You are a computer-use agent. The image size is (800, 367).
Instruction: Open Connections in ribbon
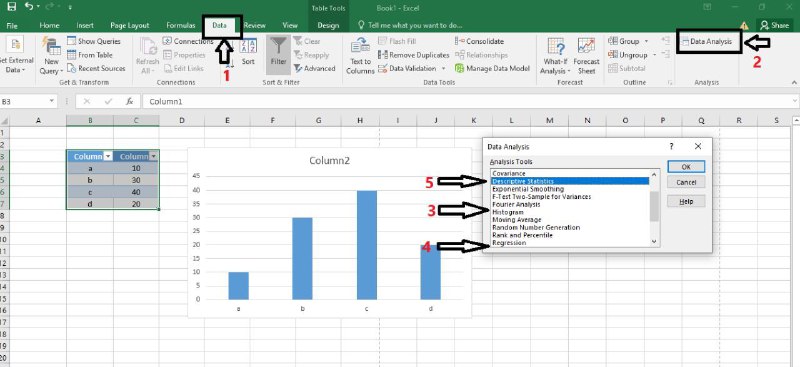tap(188, 41)
